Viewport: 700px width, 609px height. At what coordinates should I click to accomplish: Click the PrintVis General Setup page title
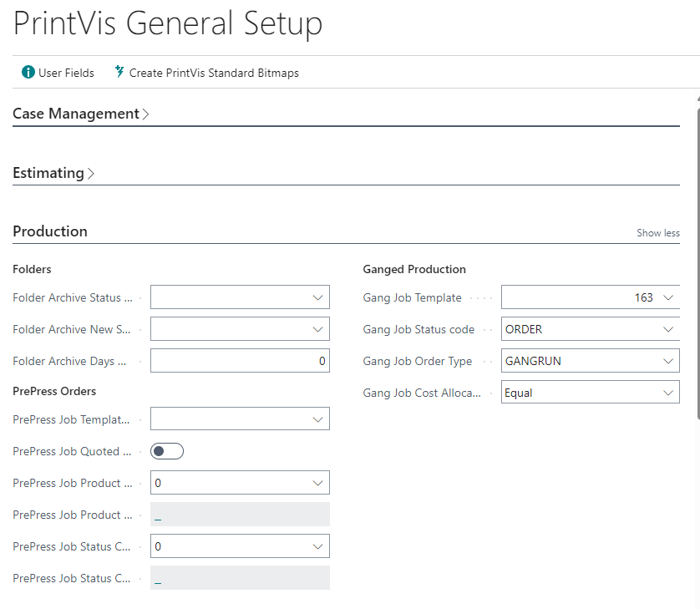click(168, 23)
